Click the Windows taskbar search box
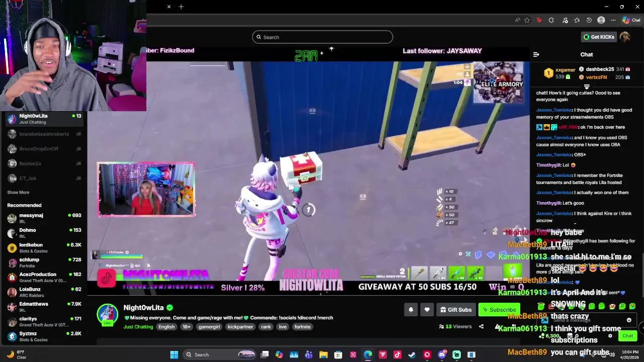The width and height of the screenshot is (644, 362). pyautogui.click(x=219, y=354)
